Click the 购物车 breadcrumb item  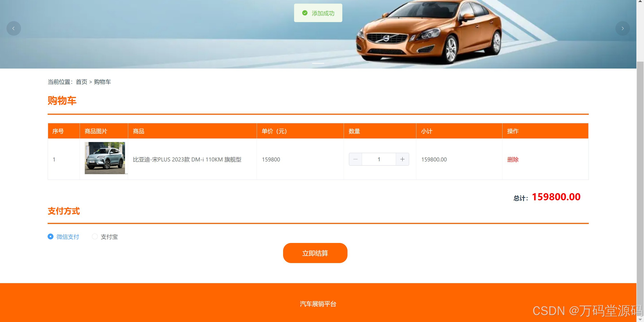(x=102, y=82)
